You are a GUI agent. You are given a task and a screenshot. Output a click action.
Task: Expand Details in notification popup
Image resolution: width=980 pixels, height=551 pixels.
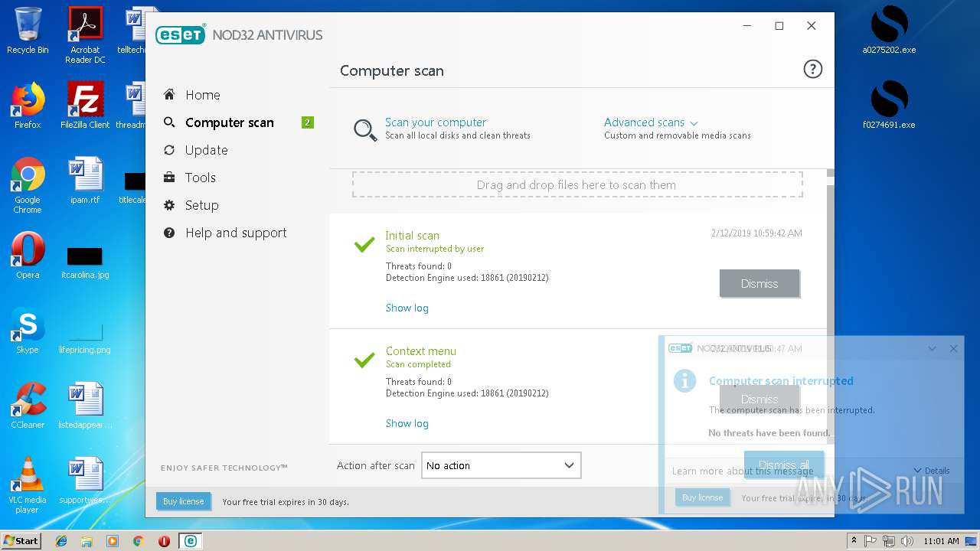point(932,471)
